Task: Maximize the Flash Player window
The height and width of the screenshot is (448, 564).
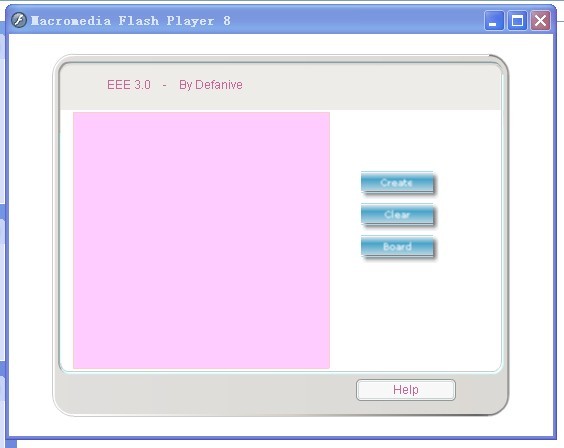Action: (x=517, y=20)
